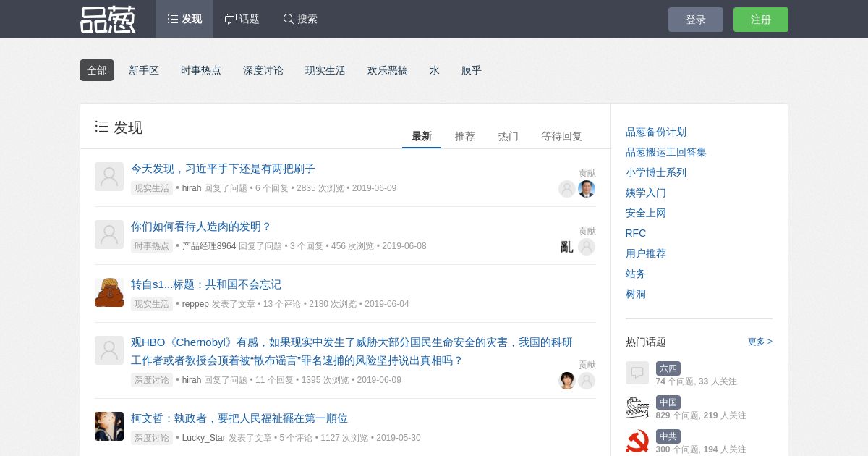Open the 中国 topic tag
The image size is (868, 456).
tap(668, 402)
